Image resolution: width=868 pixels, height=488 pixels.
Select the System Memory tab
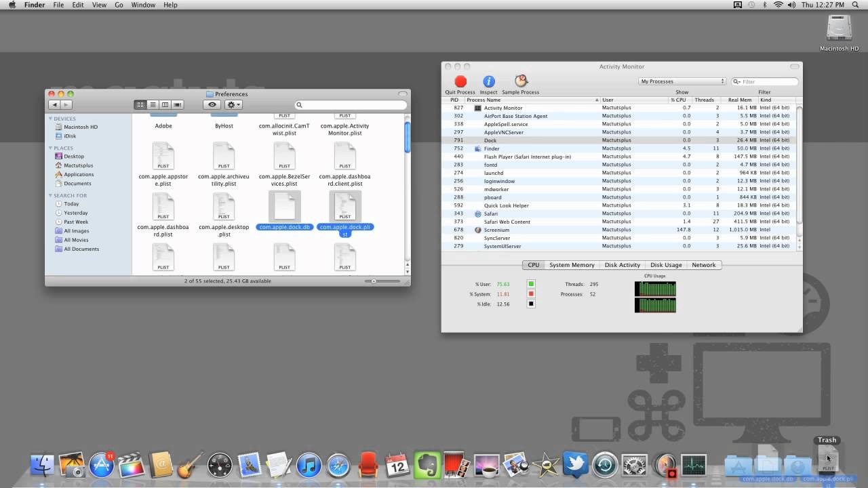click(572, 265)
